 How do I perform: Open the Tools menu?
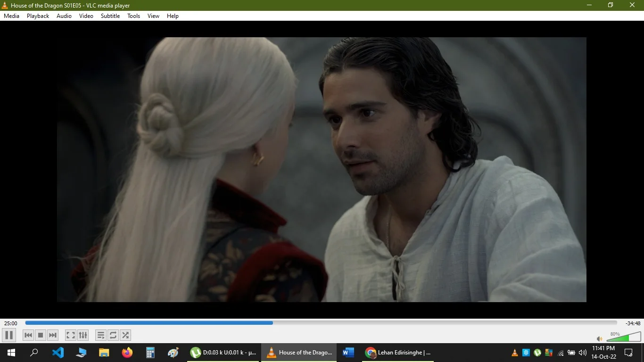tap(134, 16)
